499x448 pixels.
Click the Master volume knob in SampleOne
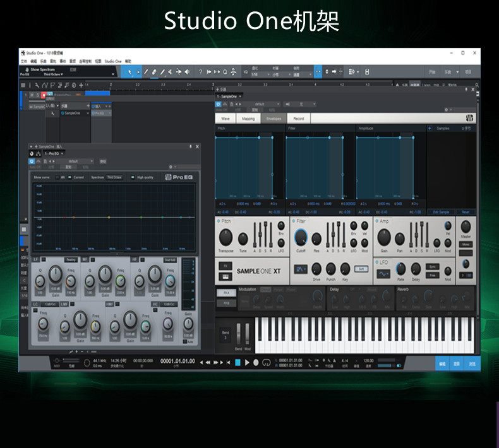point(466,227)
